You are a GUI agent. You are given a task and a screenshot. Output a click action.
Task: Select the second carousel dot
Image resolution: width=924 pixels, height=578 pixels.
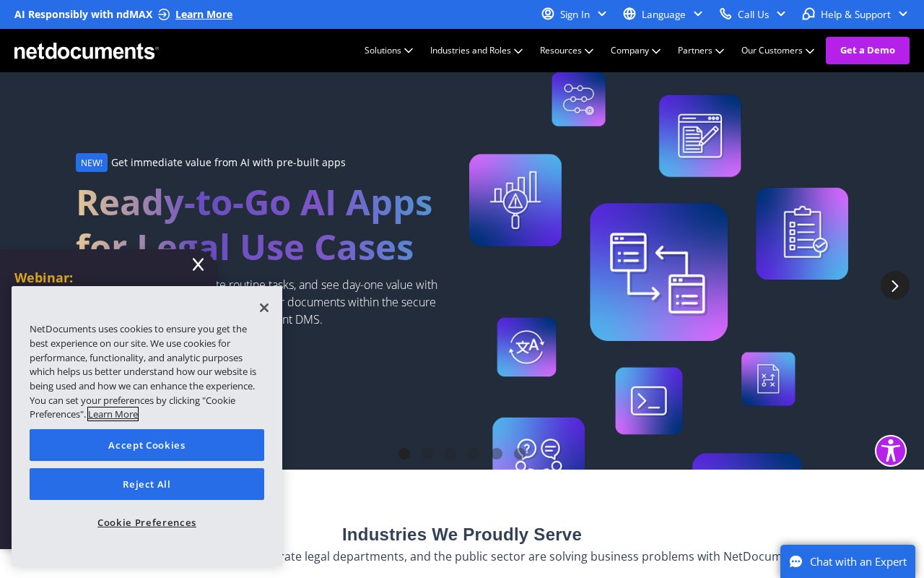tap(427, 454)
